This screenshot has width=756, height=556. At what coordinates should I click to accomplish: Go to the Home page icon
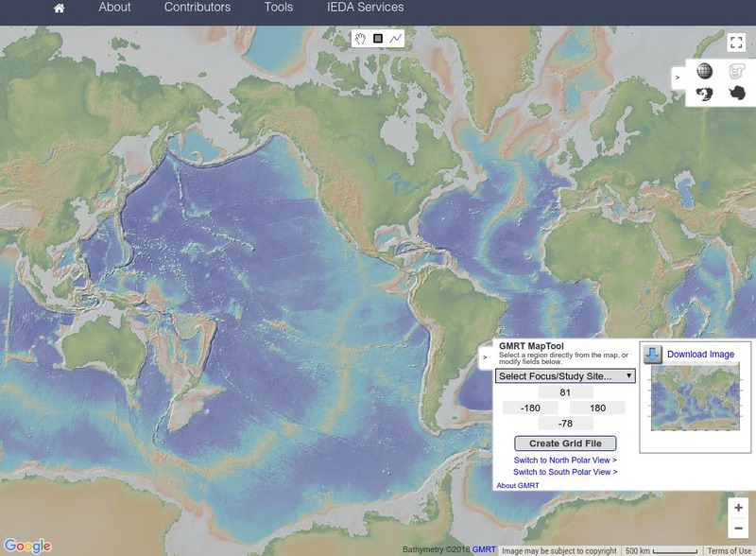[x=60, y=8]
